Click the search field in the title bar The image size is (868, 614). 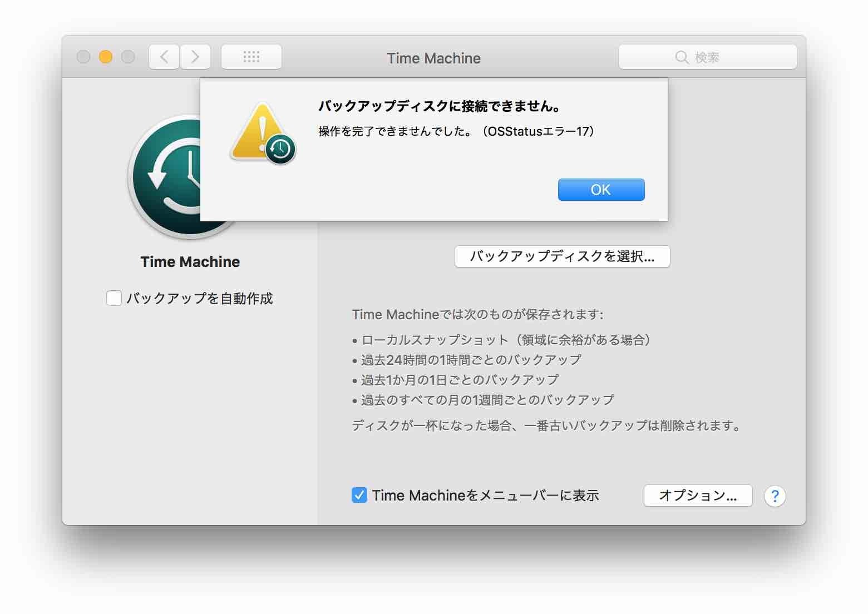(707, 57)
